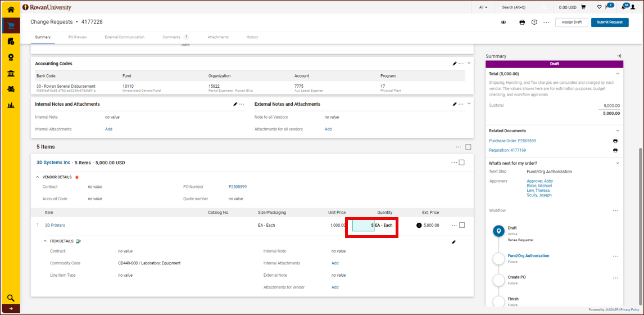
Task: Expand the sidebar with arrow icon
Action: [x=11, y=308]
